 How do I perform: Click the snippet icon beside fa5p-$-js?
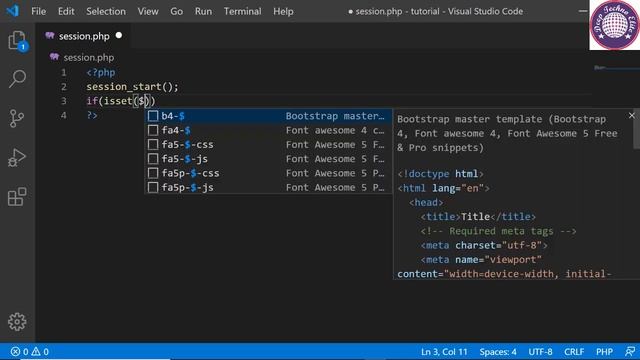[153, 187]
